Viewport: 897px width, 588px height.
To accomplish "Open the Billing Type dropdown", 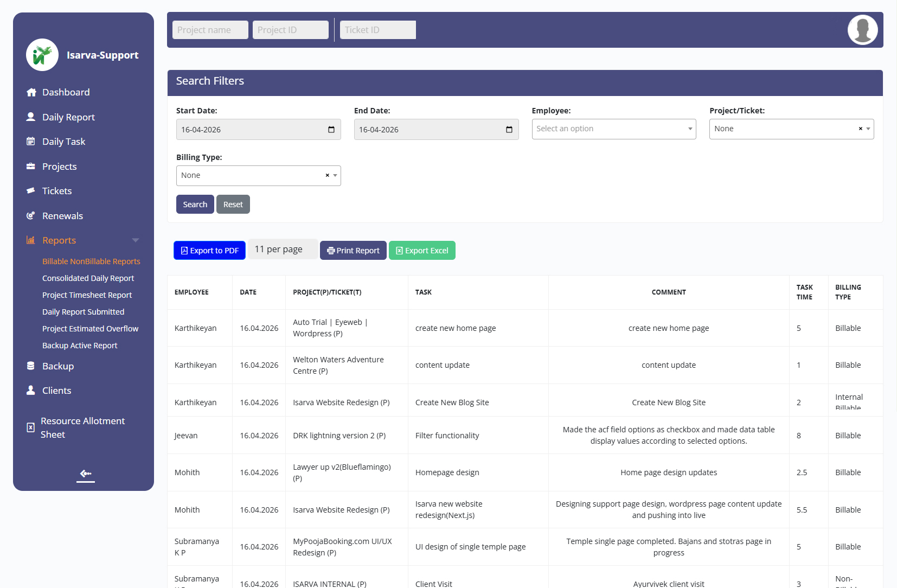I will 335,176.
